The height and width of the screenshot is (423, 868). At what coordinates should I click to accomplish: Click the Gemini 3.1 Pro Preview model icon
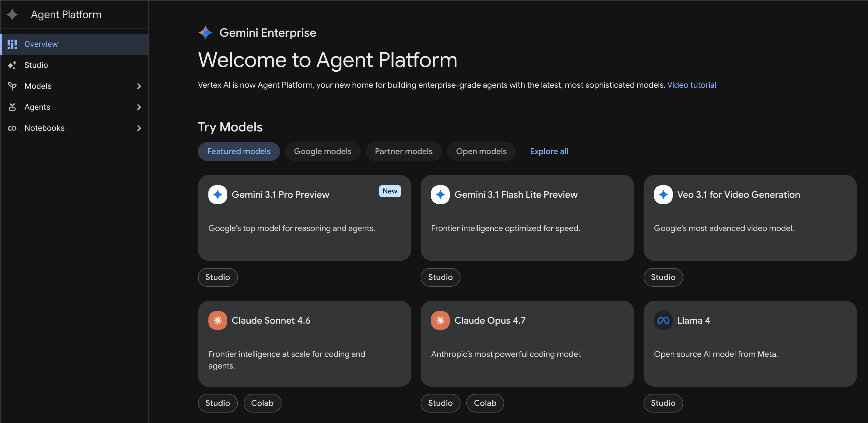(x=218, y=195)
